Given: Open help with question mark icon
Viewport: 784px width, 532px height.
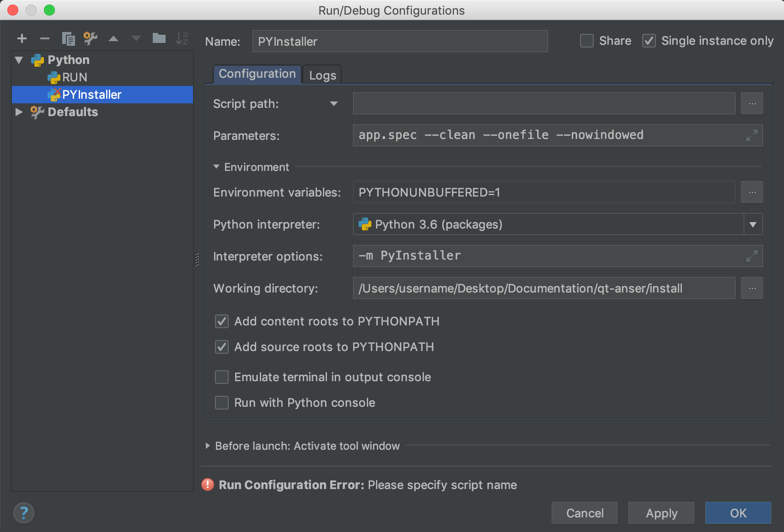Looking at the screenshot, I should tap(24, 513).
